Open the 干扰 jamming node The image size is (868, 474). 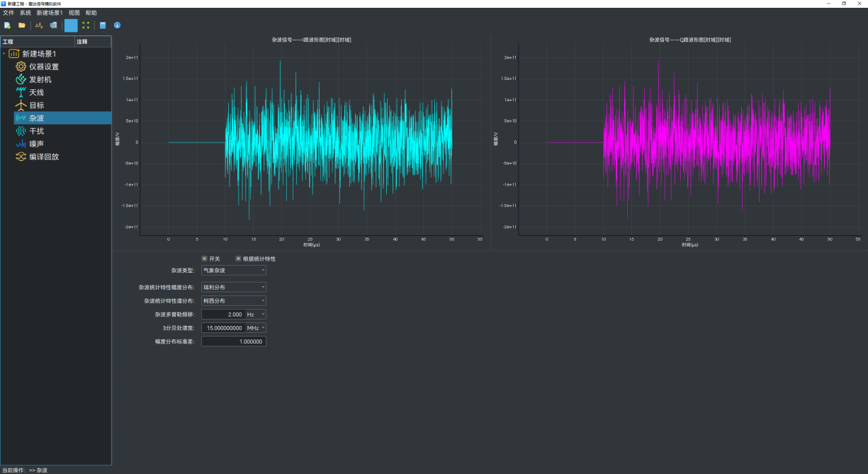(x=36, y=131)
